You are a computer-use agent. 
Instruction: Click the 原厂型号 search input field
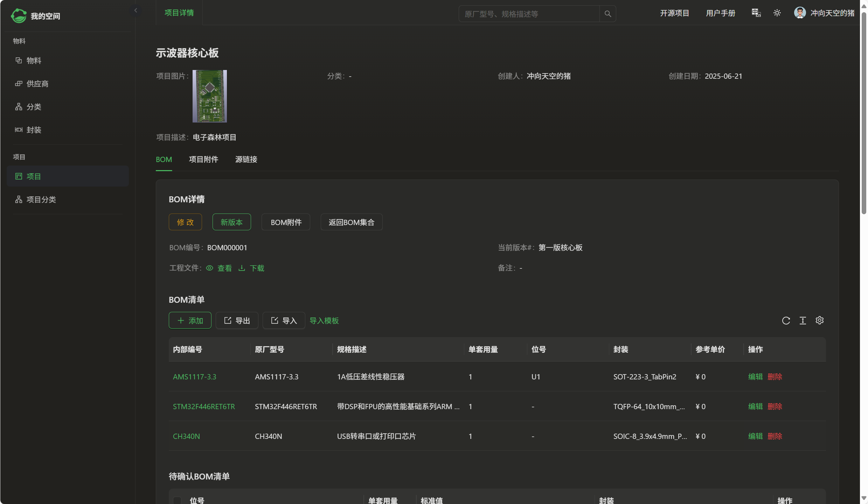(529, 14)
